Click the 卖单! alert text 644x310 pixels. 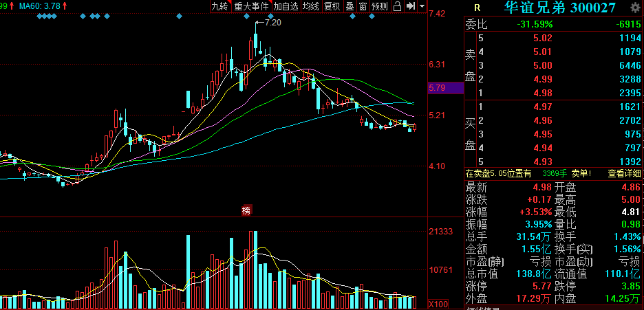click(x=581, y=173)
